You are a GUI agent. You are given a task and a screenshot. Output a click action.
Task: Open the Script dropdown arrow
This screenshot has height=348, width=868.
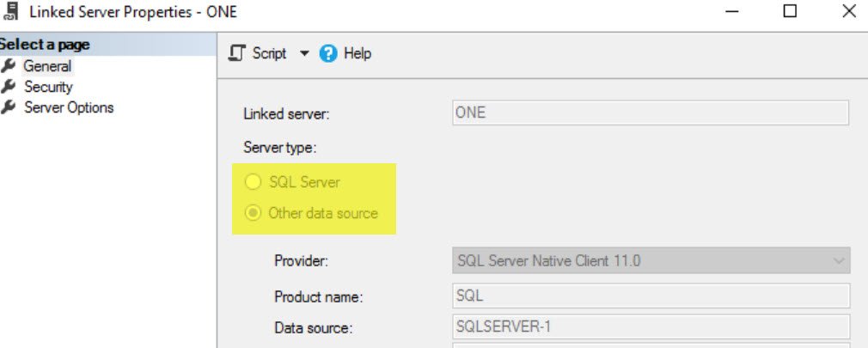point(304,53)
